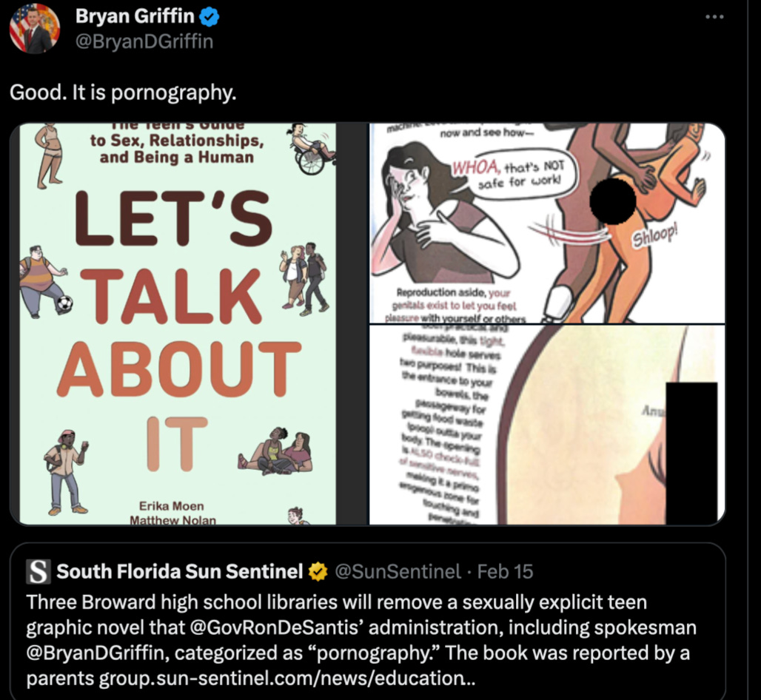Click the gold verified badge beside Sun Sentinel
Image resolution: width=761 pixels, height=700 pixels.
click(x=318, y=572)
